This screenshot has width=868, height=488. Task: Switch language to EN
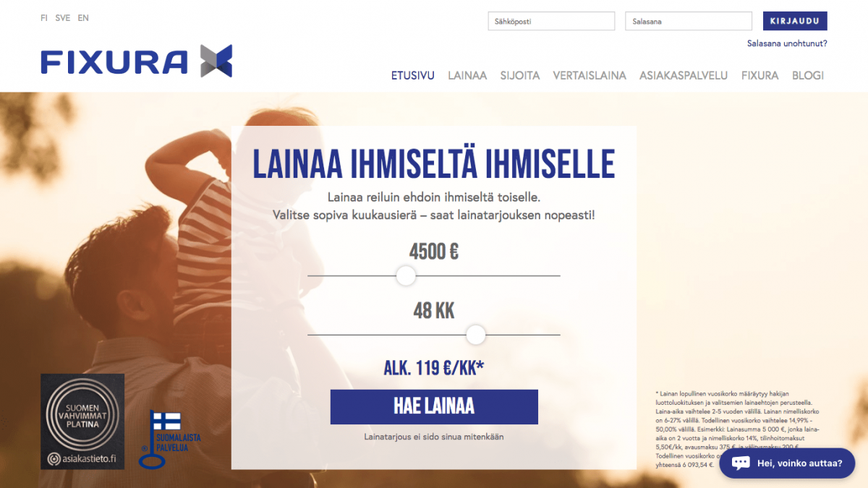point(83,18)
